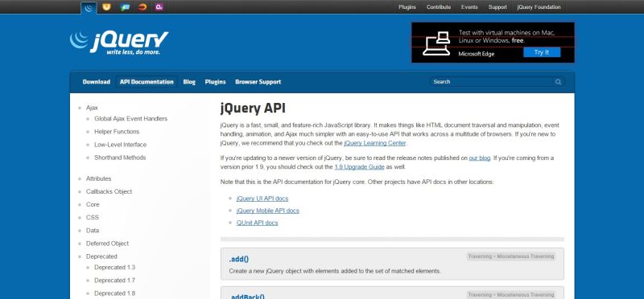This screenshot has width=644, height=299.
Task: Click the search magnifier icon
Action: click(x=558, y=82)
